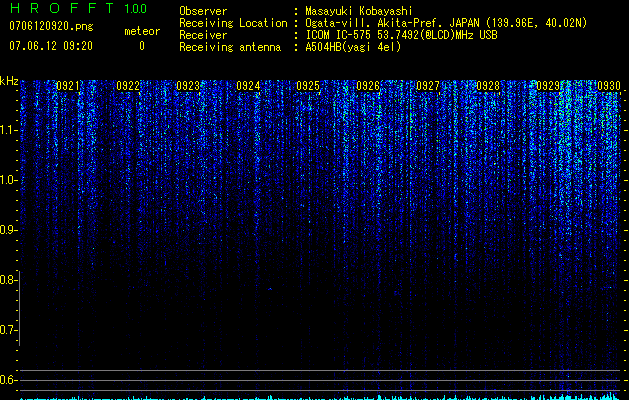Viewport: 629px width, 400px height.
Task: Click the 0928 time marker
Action: (488, 86)
